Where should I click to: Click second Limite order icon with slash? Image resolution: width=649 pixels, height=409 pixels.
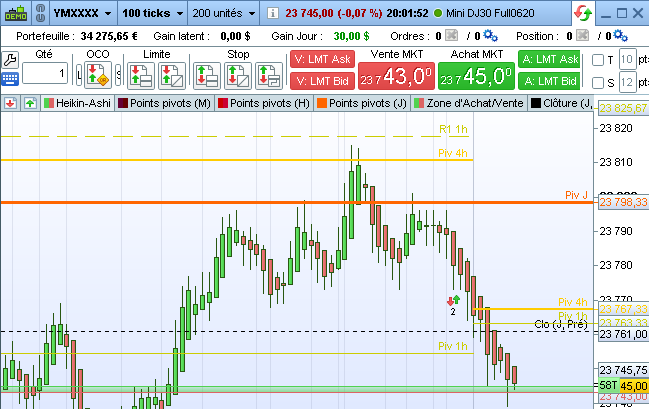tap(172, 76)
